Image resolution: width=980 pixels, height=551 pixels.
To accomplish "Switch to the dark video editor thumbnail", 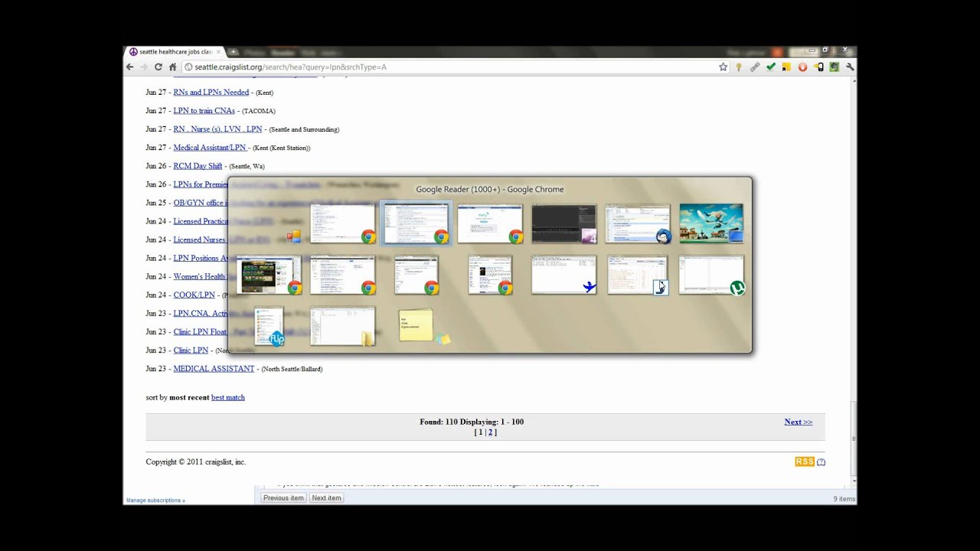I will click(563, 223).
